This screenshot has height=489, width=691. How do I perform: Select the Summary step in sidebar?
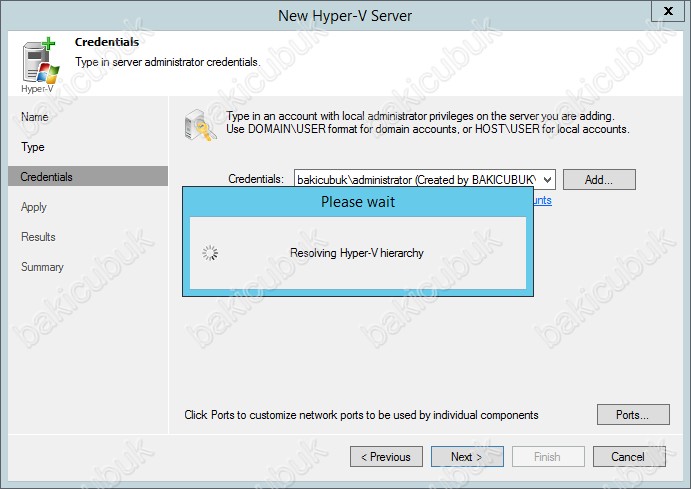(42, 267)
